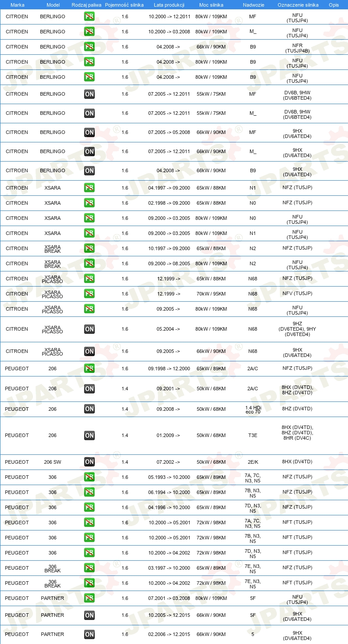Image resolution: width=348 pixels, height=644 pixels.
Task: Click the production date 06.1994 -> 10.2000
Action: tap(169, 492)
